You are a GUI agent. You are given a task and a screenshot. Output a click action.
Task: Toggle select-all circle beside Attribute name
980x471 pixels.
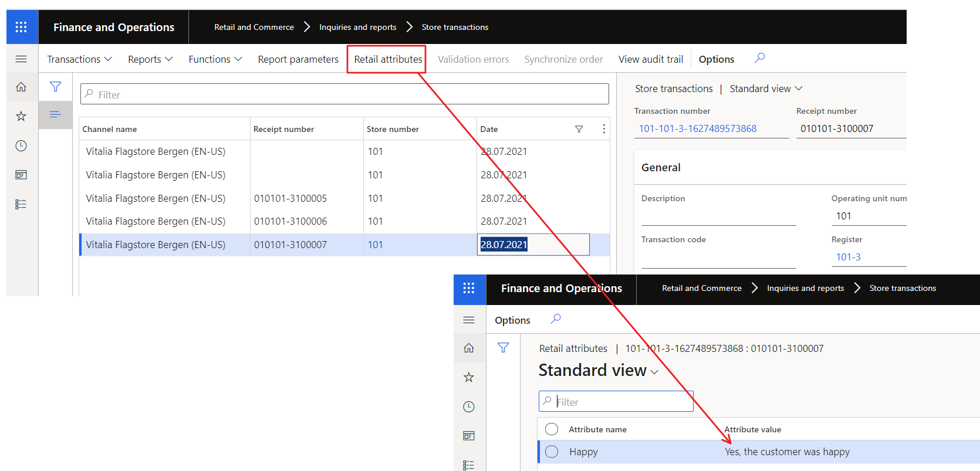[552, 429]
